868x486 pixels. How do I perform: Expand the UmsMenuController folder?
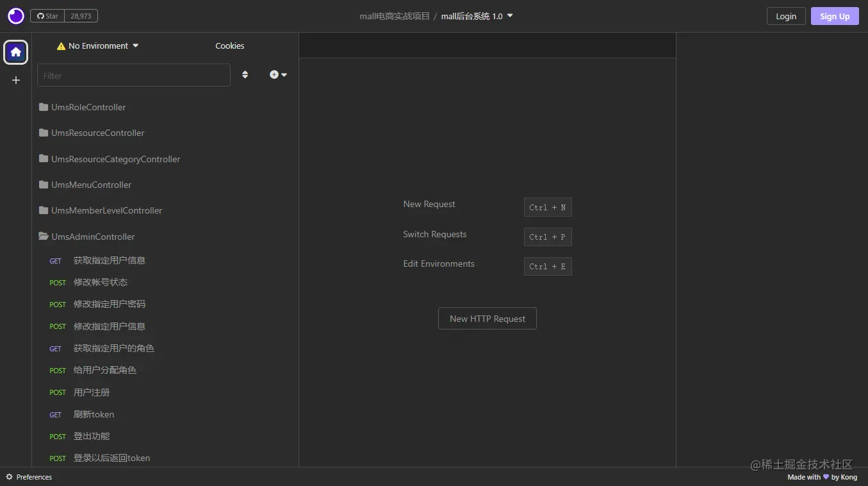coord(165,185)
